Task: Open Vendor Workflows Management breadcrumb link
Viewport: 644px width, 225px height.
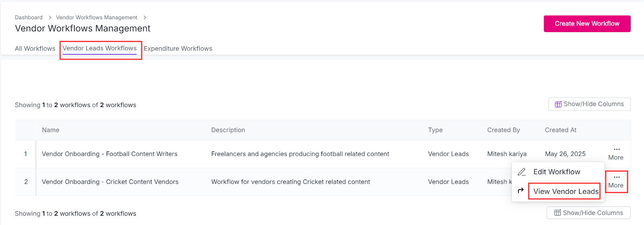Action: (x=97, y=18)
